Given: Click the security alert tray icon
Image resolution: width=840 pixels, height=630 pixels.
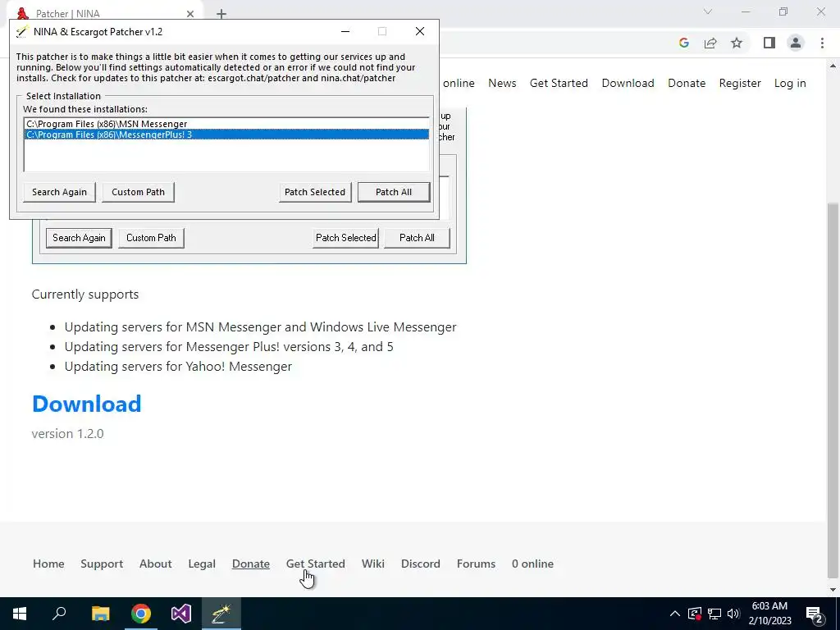Looking at the screenshot, I should 695,614.
